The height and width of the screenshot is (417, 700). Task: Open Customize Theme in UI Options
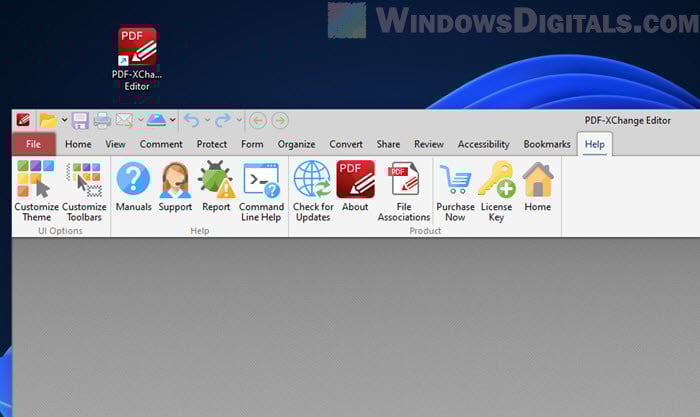click(x=37, y=191)
